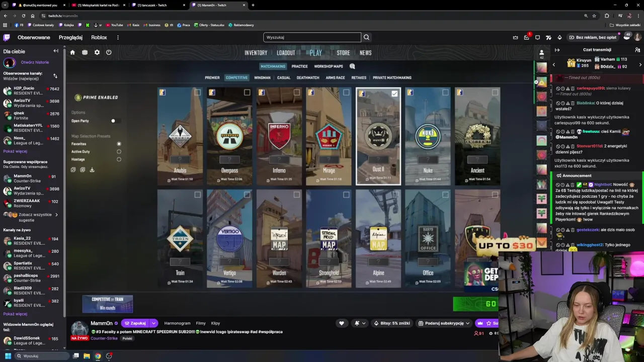Open the chat community users icon
This screenshot has width=644, height=362.
click(637, 50)
